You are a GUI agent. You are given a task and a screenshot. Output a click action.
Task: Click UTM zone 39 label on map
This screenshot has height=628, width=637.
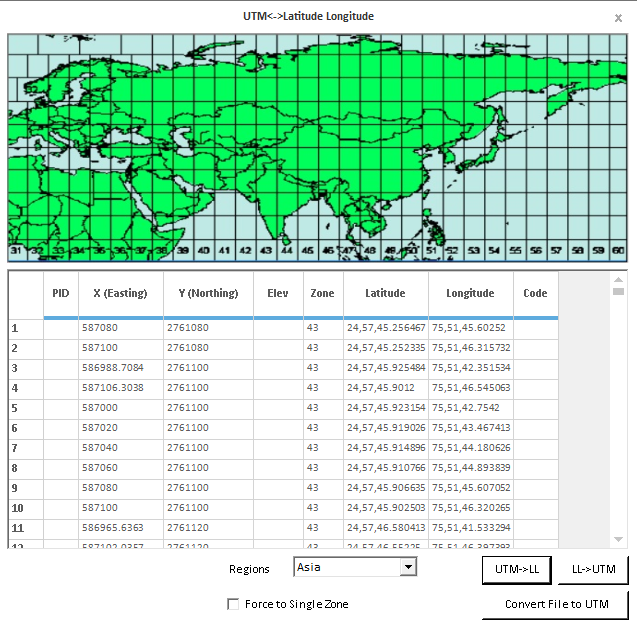tap(182, 250)
